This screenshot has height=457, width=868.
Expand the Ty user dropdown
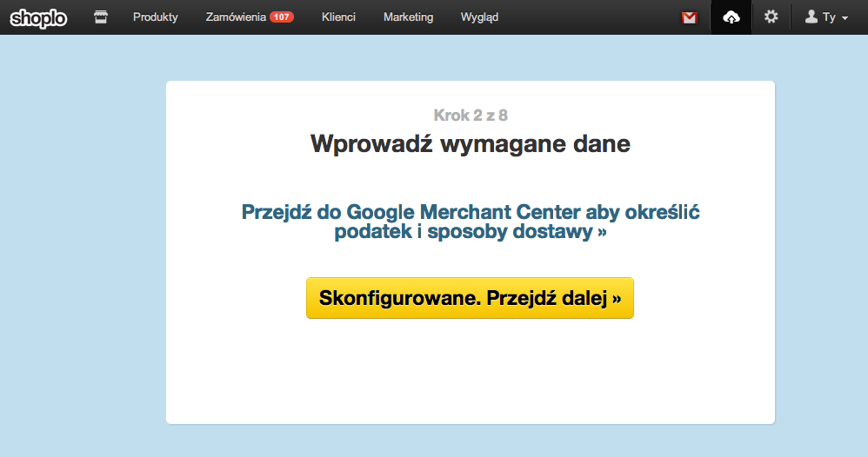coord(826,17)
